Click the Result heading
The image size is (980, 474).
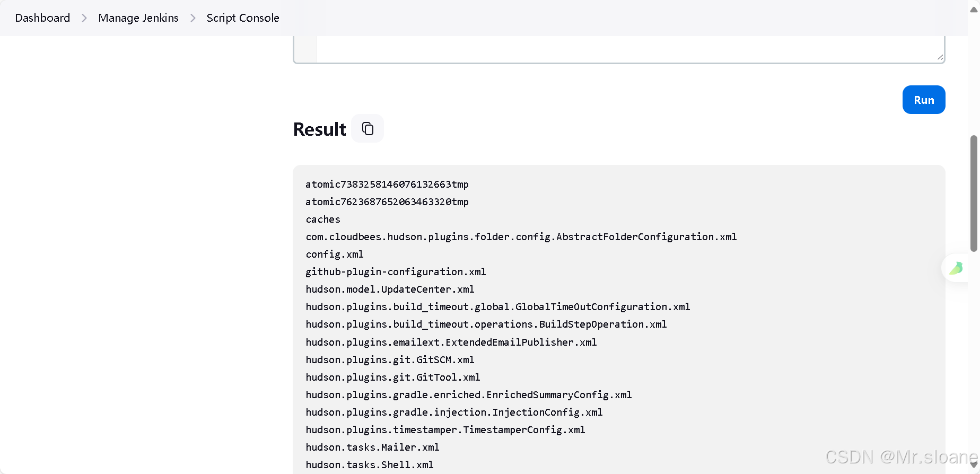click(x=319, y=129)
